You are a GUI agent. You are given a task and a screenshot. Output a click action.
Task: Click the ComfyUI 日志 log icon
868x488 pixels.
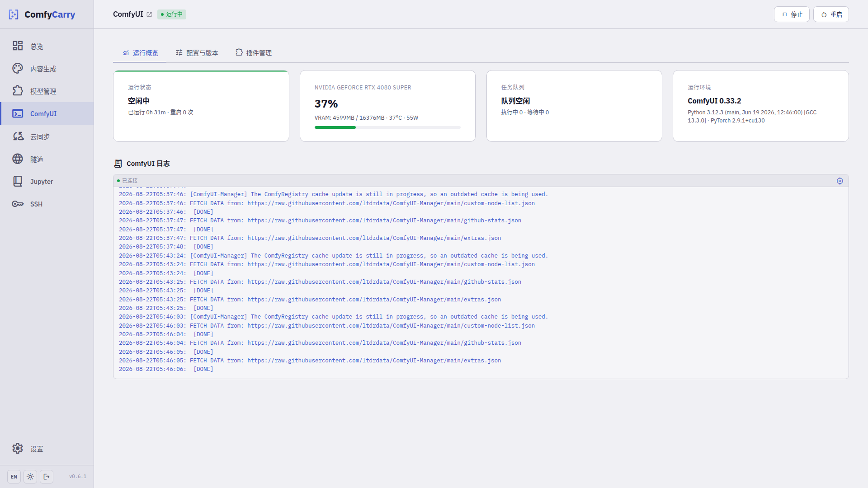(x=118, y=164)
